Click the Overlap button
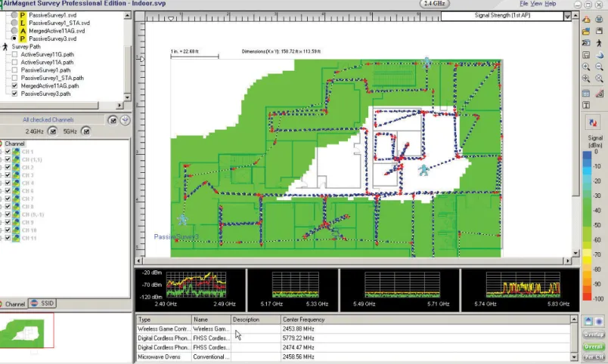The width and height of the screenshot is (608, 364). tap(594, 335)
